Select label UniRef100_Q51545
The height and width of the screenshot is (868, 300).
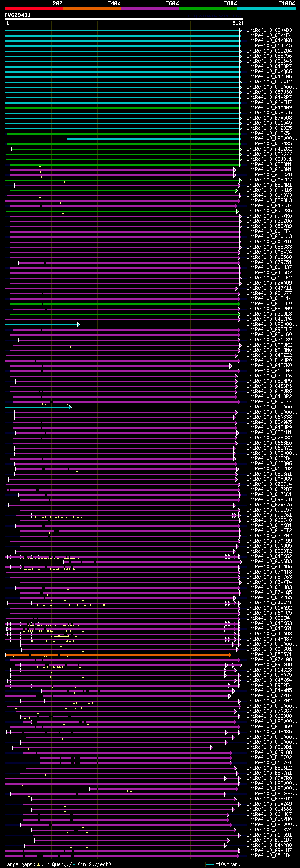point(269,123)
